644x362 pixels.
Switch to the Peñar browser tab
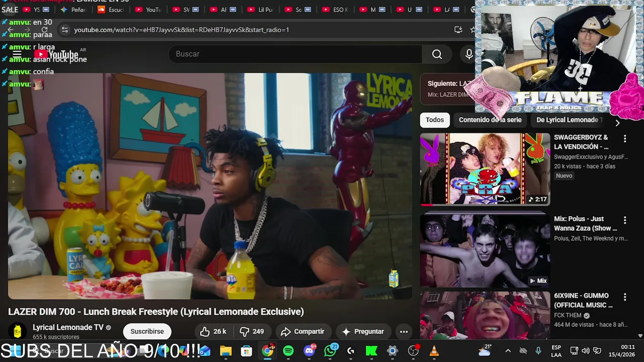pos(73,10)
